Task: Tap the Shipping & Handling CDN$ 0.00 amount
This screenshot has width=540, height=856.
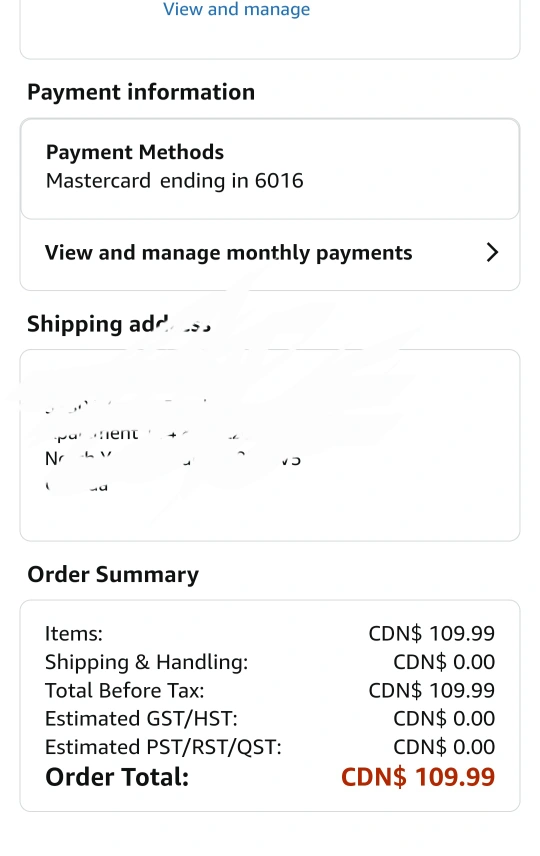Action: [444, 662]
